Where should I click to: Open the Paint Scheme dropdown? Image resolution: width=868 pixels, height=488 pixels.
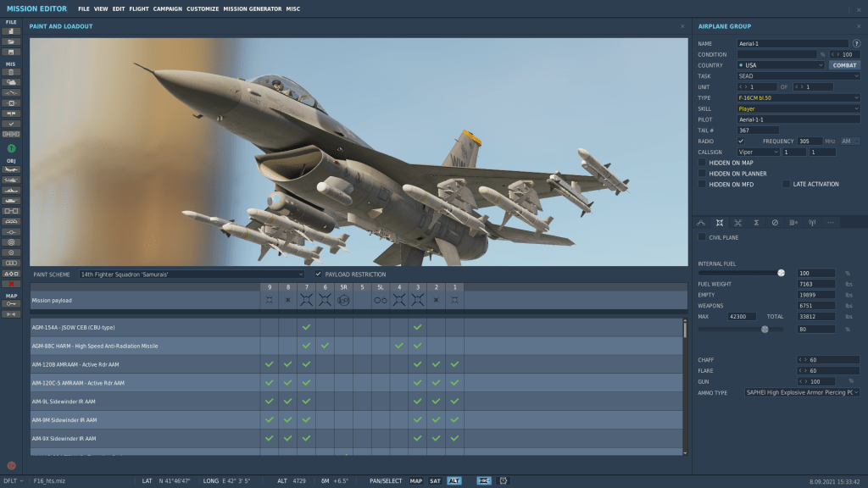point(192,274)
